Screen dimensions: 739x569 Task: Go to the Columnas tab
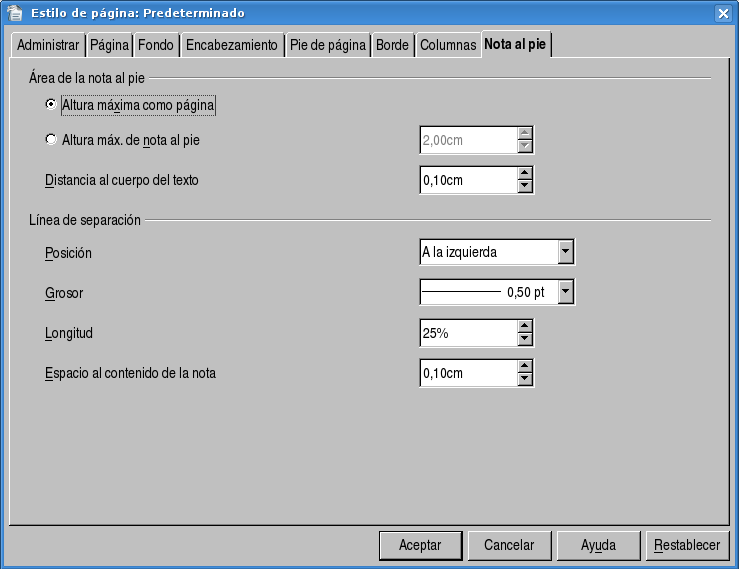coord(447,46)
